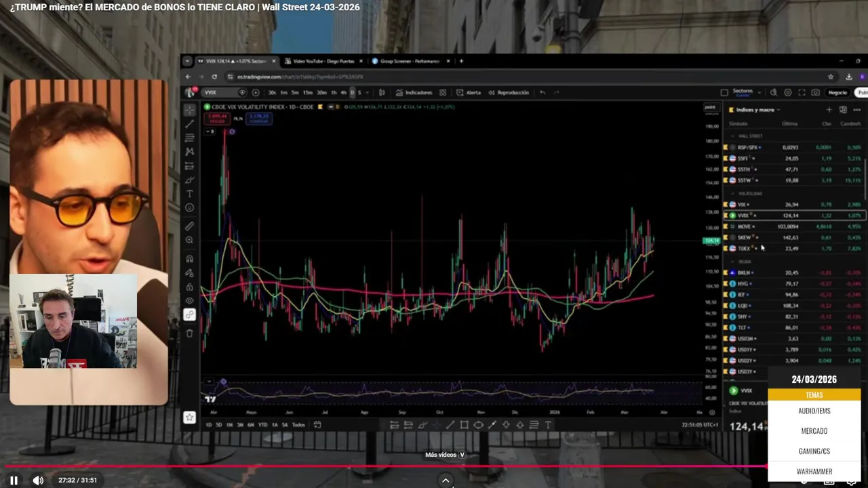Select the 30s timeframe
This screenshot has height=488, width=868.
point(272,92)
